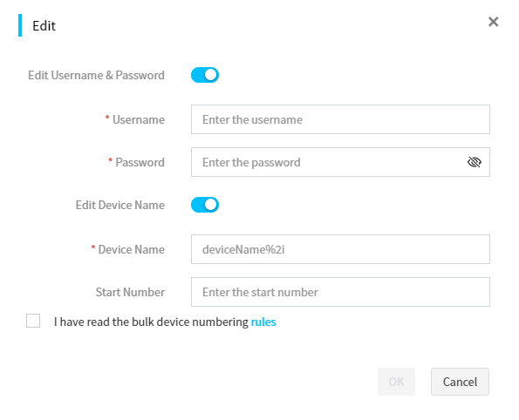Click the Edit dialog title
Image resolution: width=519 pixels, height=420 pixels.
(44, 26)
